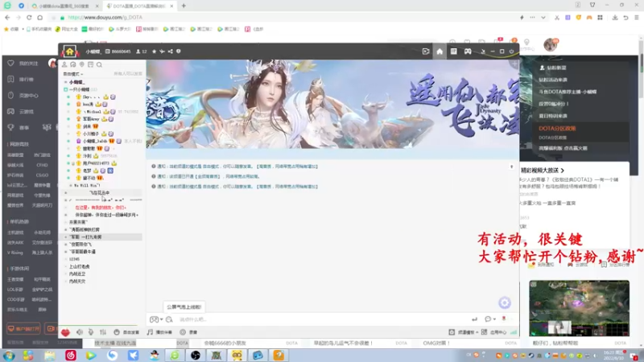Screen dimensions: 644x362
Task: Open the gamepad games icon in title bar
Action: 468,51
